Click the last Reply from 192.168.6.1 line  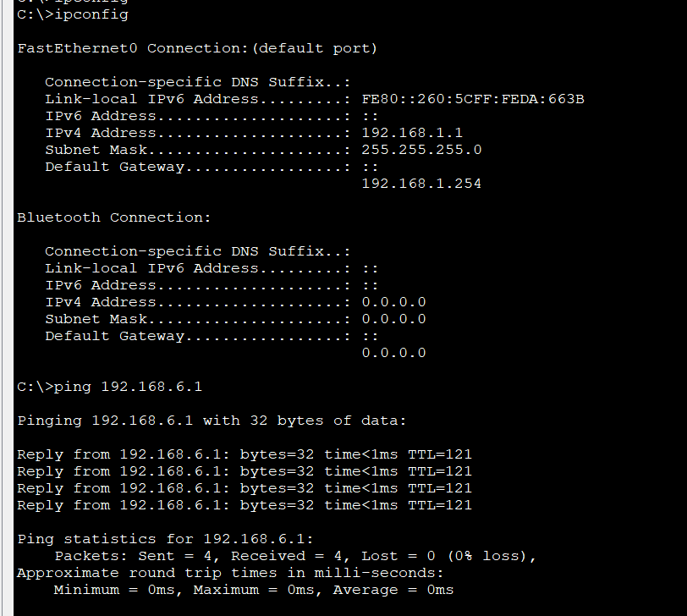[244, 505]
